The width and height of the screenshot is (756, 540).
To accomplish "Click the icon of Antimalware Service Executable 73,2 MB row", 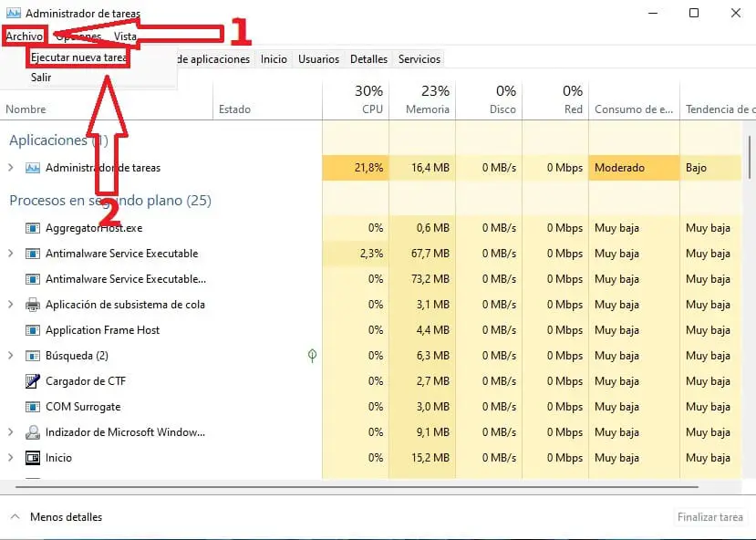I will pyautogui.click(x=33, y=279).
